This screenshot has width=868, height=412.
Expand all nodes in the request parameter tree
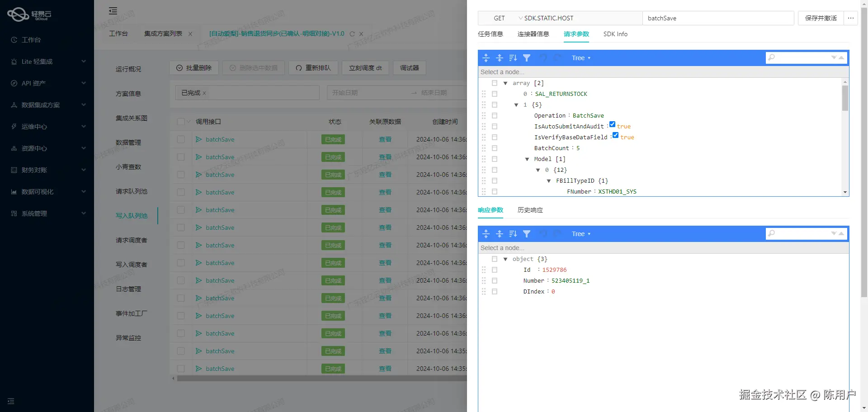[x=486, y=57]
